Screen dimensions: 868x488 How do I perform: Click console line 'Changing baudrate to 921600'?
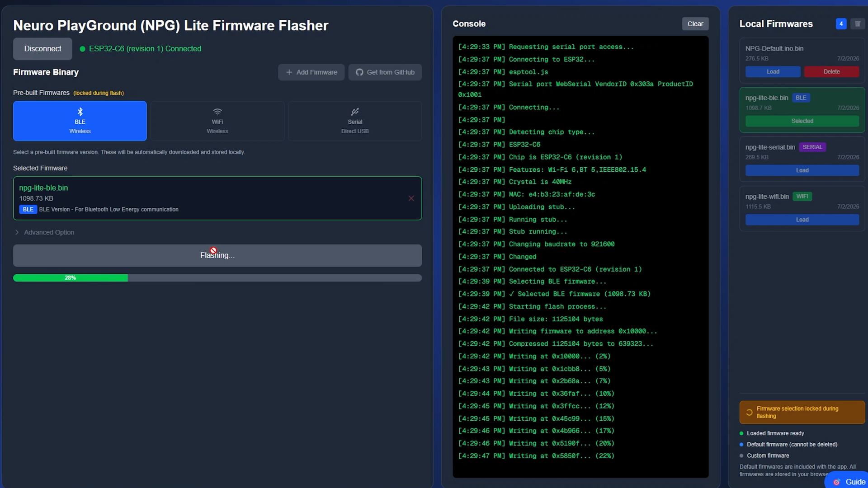[x=536, y=244]
